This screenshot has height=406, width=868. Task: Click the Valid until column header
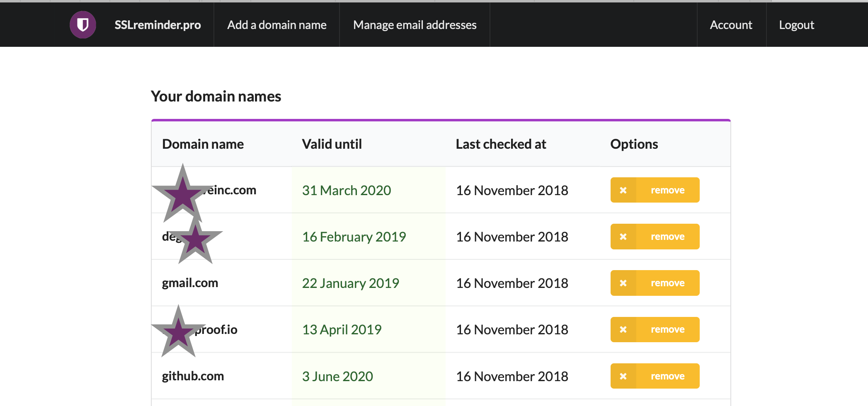[332, 144]
